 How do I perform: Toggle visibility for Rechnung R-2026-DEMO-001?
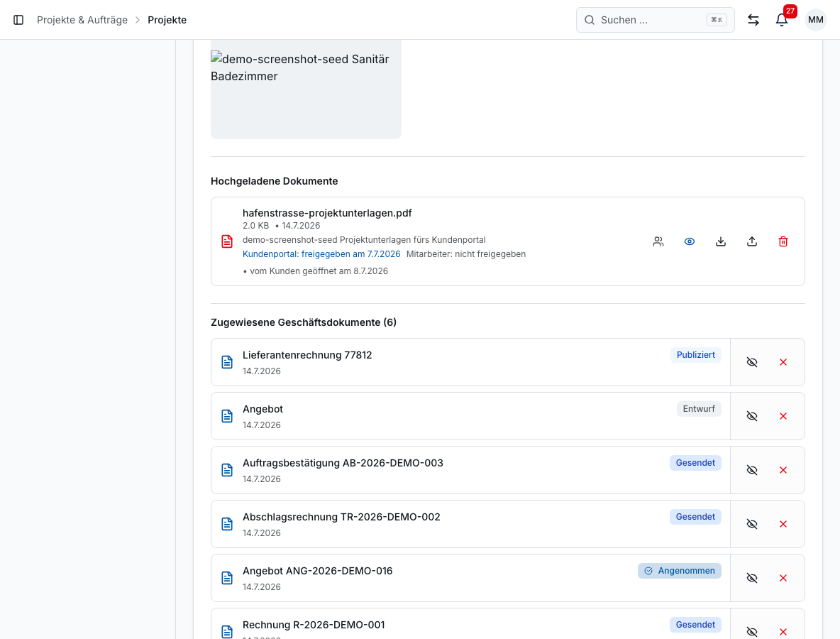pos(751,631)
